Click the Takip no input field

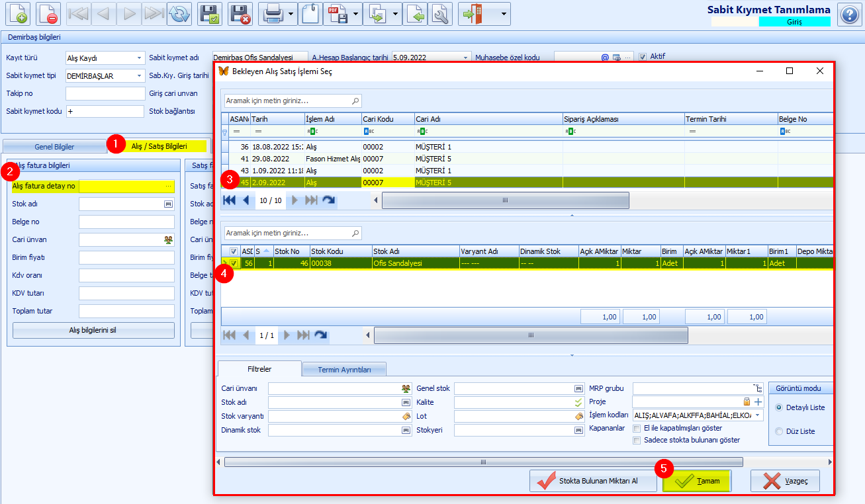[105, 93]
